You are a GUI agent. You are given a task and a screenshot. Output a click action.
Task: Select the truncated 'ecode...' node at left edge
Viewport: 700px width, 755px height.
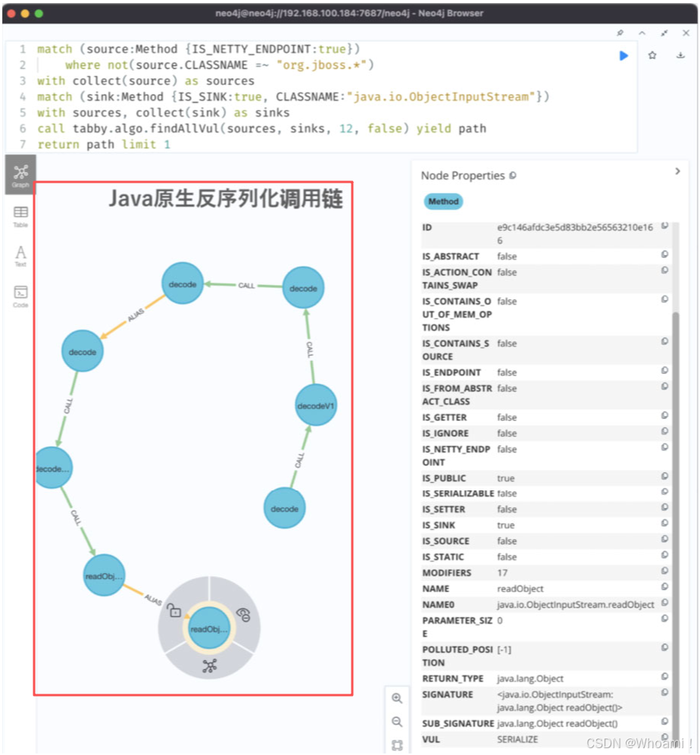52,468
